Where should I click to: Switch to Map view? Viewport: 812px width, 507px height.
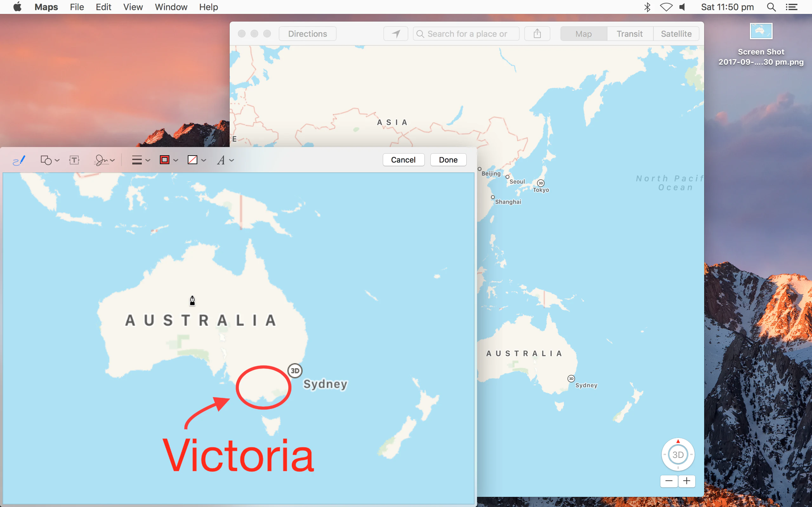click(x=584, y=34)
